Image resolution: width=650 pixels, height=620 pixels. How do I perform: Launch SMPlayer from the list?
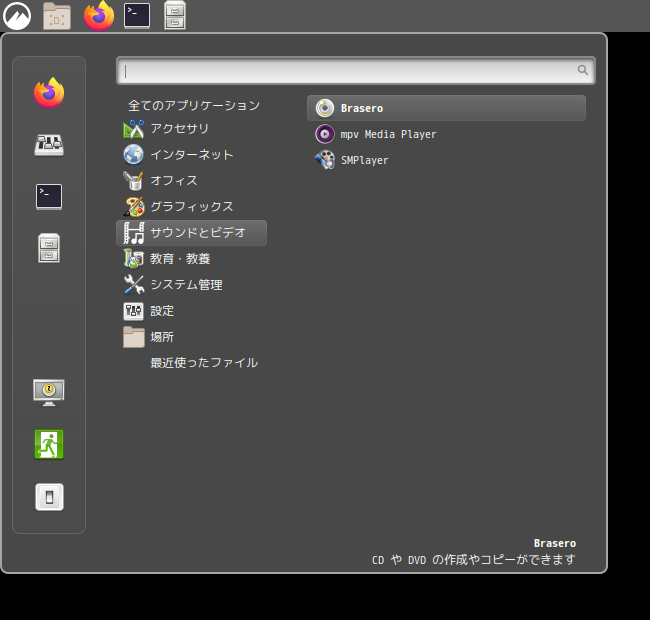[446, 160]
